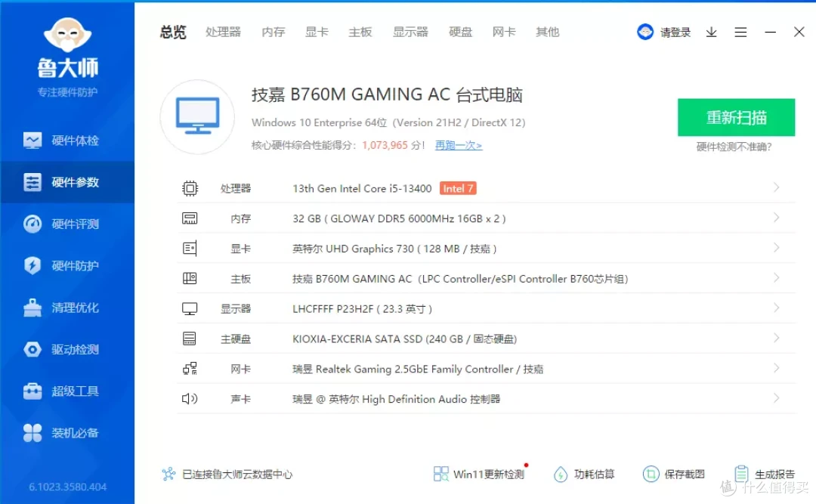
Task: Click the 1,073,965 score value
Action: pyautogui.click(x=385, y=145)
